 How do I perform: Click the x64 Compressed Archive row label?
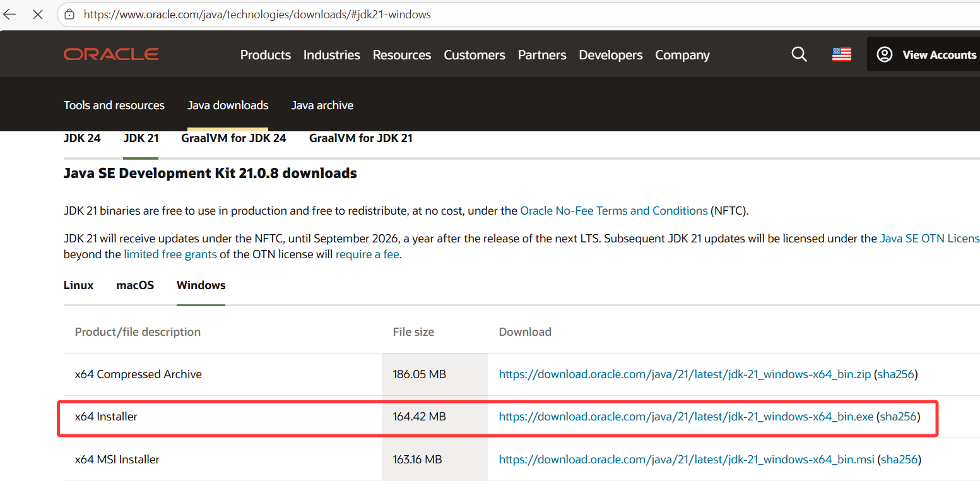tap(138, 374)
